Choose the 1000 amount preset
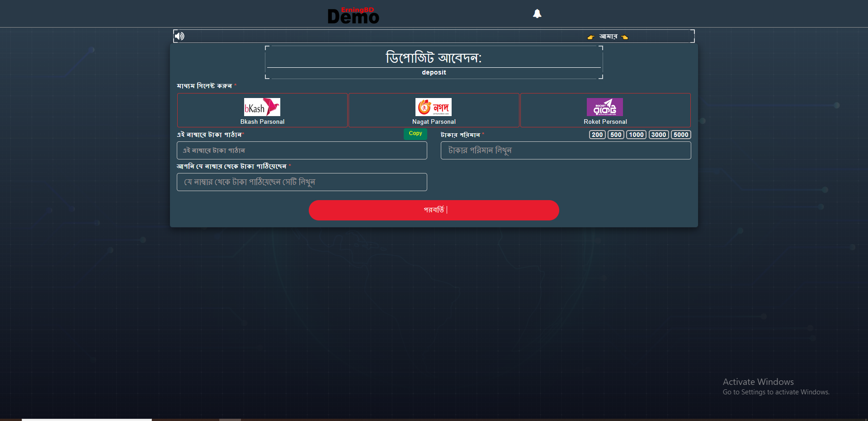This screenshot has width=868, height=421. coord(636,135)
